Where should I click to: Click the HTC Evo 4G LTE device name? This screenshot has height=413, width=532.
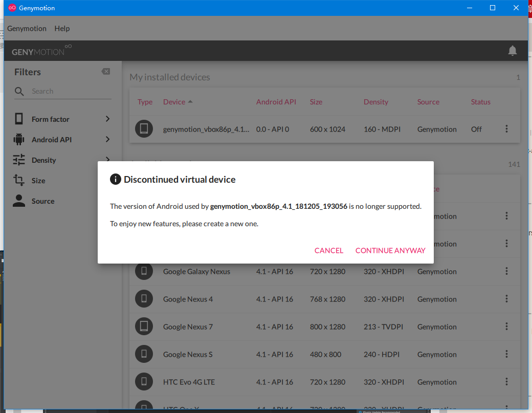[x=189, y=382]
